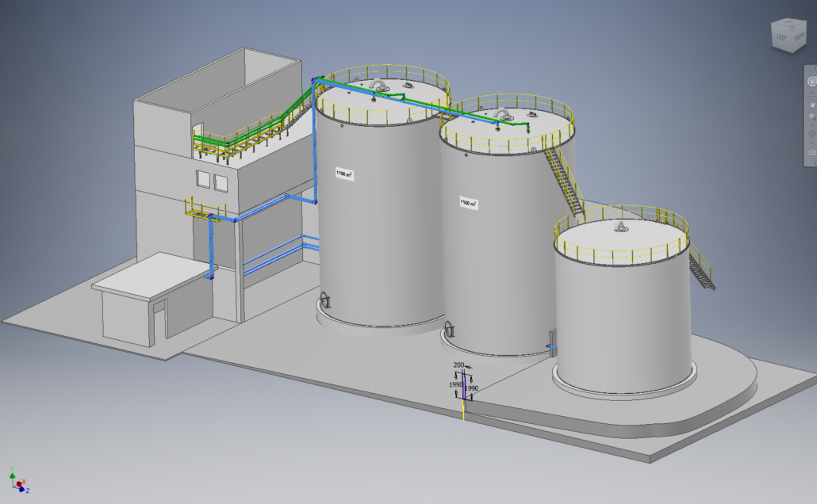This screenshot has width=817, height=504.
Task: Open the Full Navigation Wheel in navigation bar
Action: 812,82
